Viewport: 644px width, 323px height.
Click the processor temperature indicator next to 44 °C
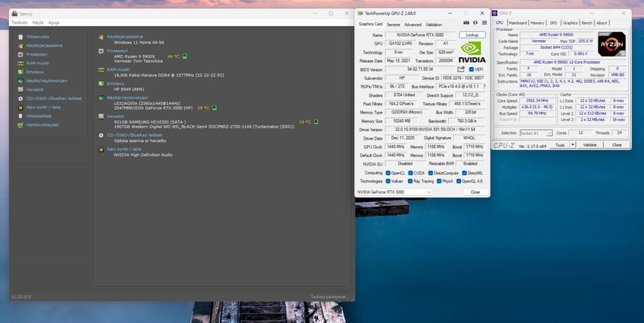tap(184, 56)
